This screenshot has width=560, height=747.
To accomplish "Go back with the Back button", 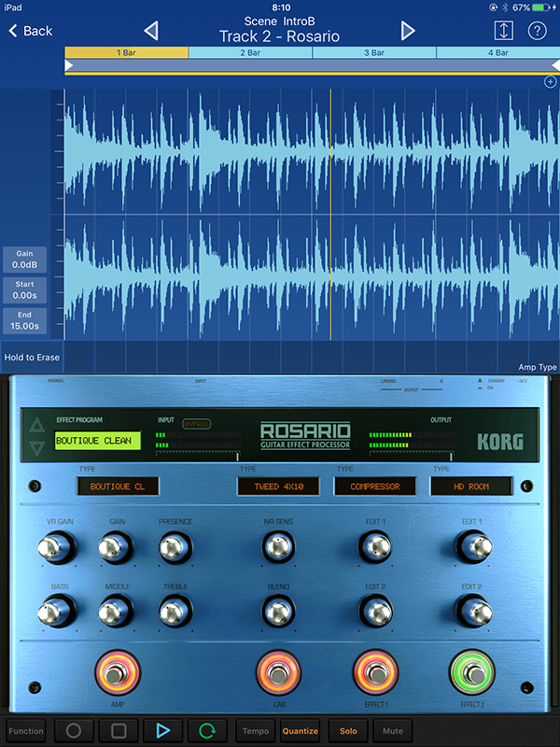I will coord(31,31).
